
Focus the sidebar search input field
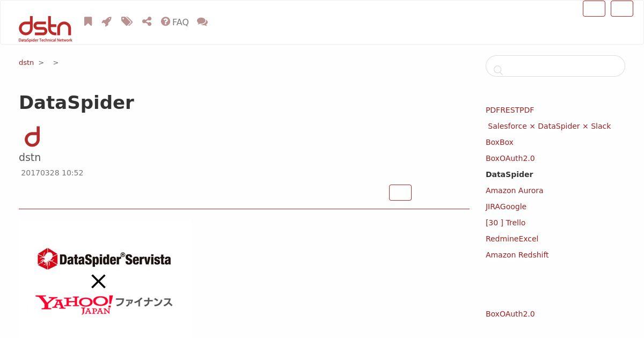pyautogui.click(x=555, y=66)
